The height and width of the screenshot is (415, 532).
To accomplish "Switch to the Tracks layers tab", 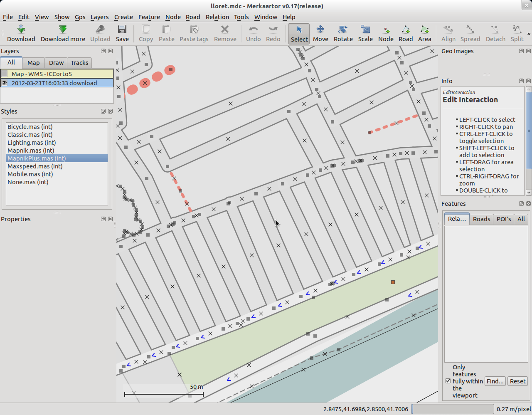I will 79,63.
